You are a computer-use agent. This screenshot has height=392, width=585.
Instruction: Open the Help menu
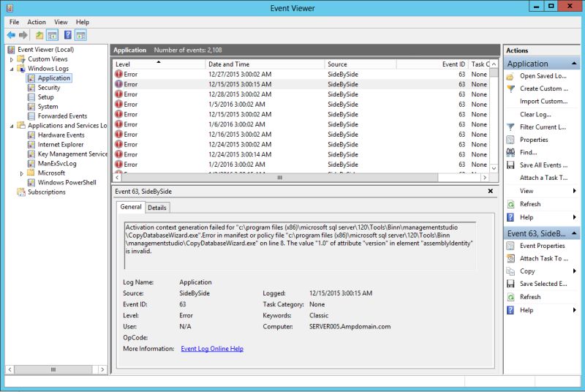tap(83, 22)
